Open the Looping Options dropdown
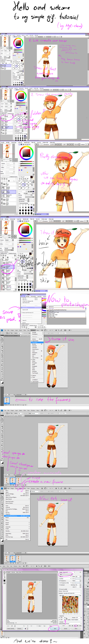The width and height of the screenshot is (89, 644). pos(74,624)
